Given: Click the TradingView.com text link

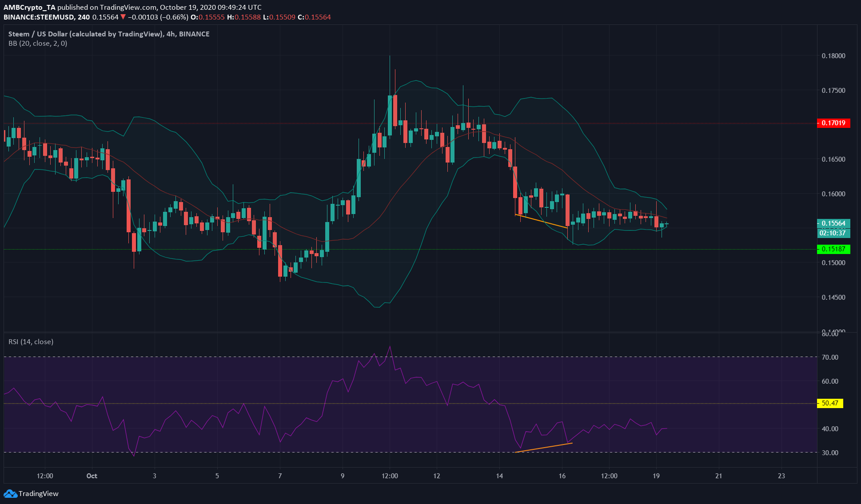Looking at the screenshot, I should pyautogui.click(x=126, y=7).
